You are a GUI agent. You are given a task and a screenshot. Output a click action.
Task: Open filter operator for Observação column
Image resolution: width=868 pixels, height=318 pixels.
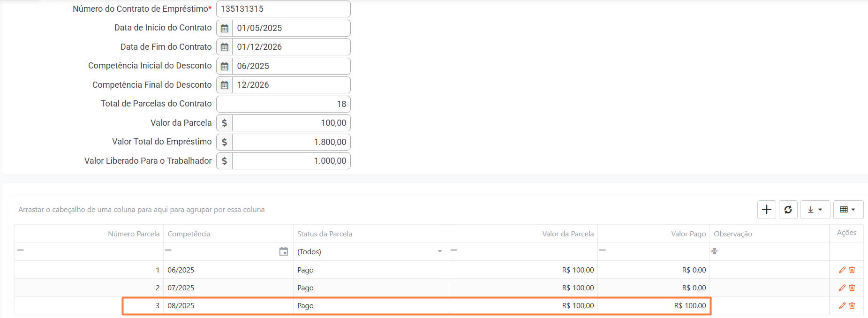click(715, 251)
